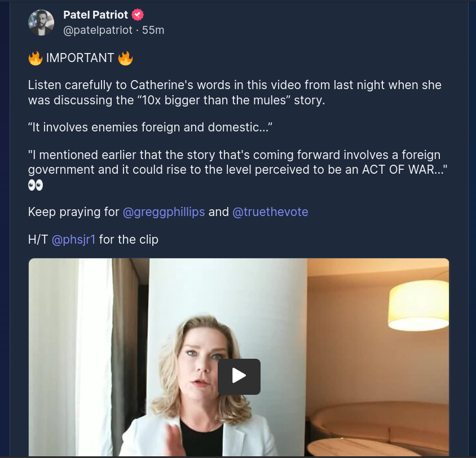Click the "enemies foreign and domestic" quote line
Viewport: 476px width, 458px height.
151,127
